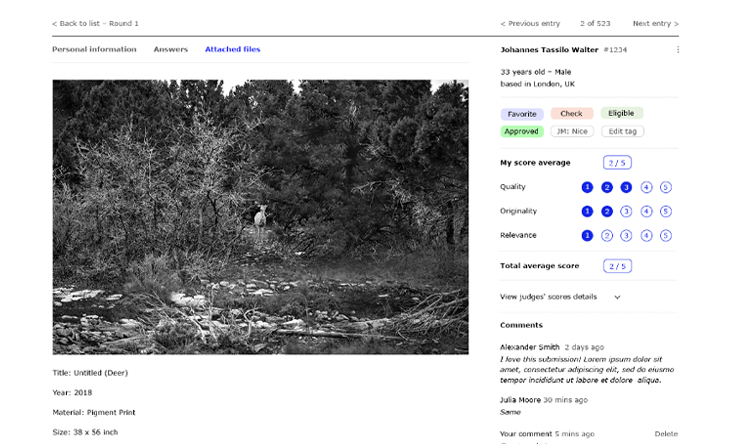Set Relevance score to 4
This screenshot has height=444, width=733.
646,235
